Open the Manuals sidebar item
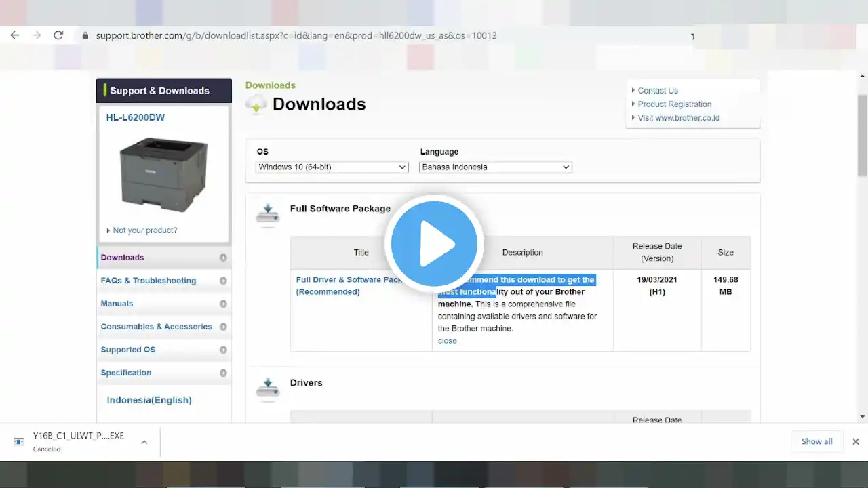 coord(163,304)
